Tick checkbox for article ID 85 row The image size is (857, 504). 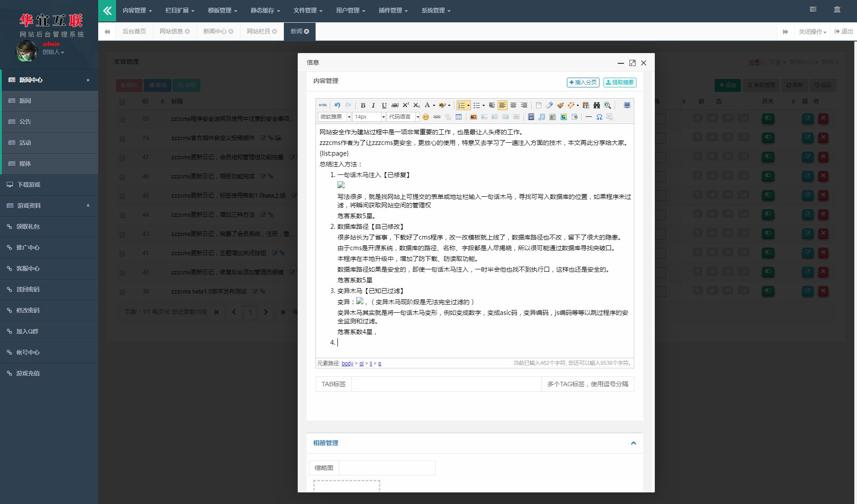pyautogui.click(x=122, y=120)
